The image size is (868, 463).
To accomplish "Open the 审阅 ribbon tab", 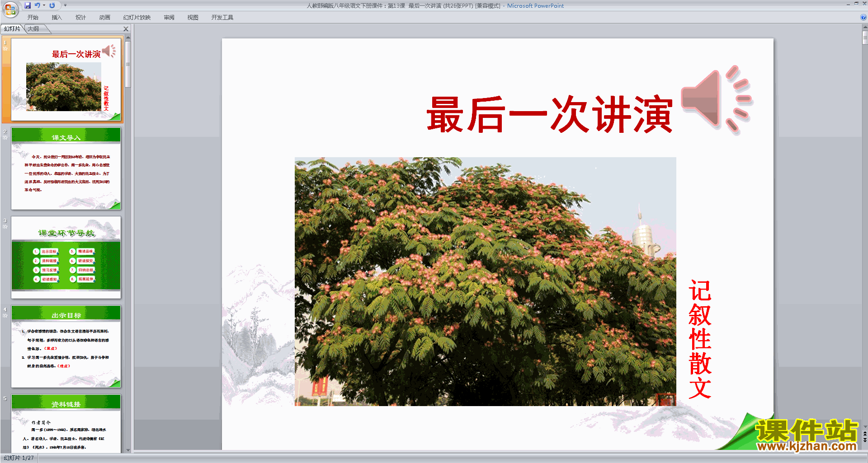I will point(169,18).
